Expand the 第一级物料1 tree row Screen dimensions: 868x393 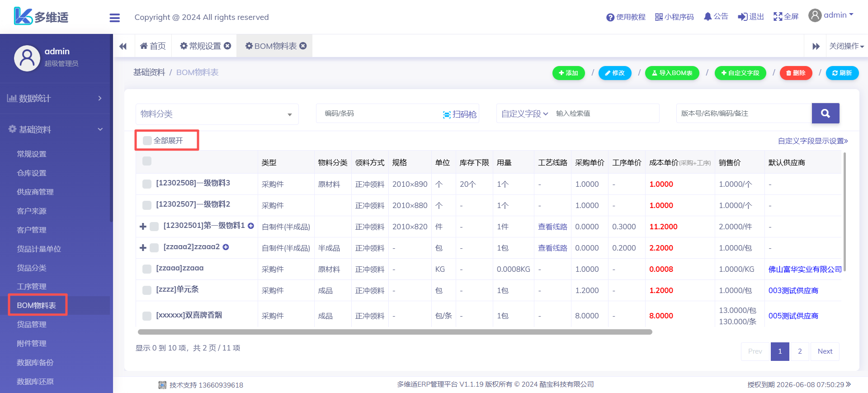pyautogui.click(x=143, y=227)
